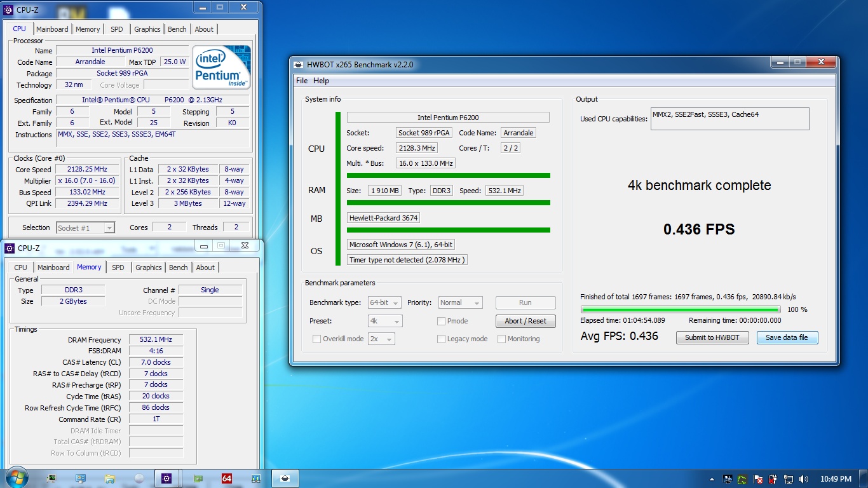Click the CPU-Z title bar icon of processor window
The image size is (868, 488).
click(9, 10)
